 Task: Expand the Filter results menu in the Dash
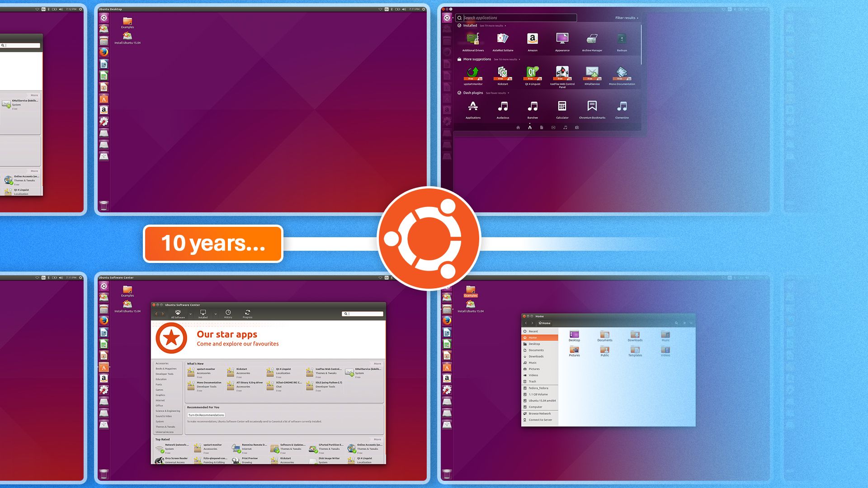pyautogui.click(x=625, y=18)
